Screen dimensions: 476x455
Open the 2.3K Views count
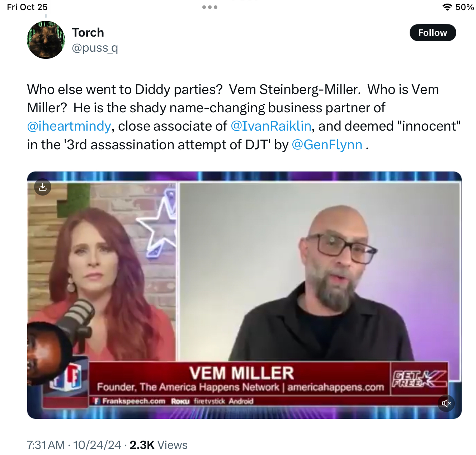pos(158,445)
